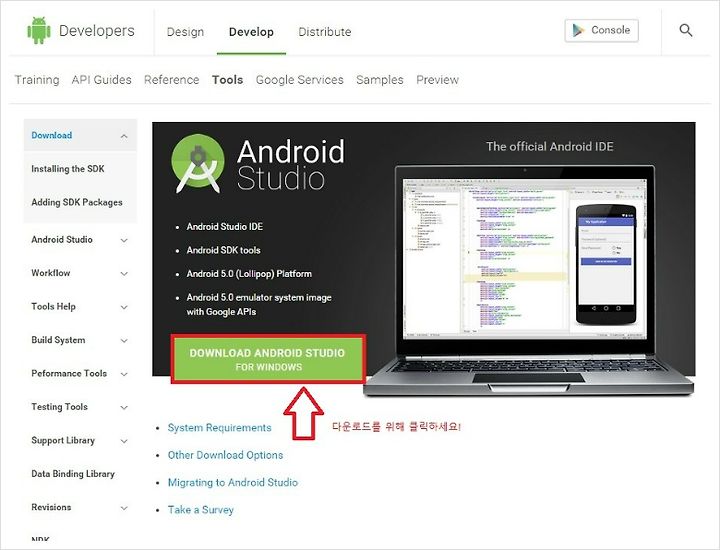Click the Android Studio compass logo
The height and width of the screenshot is (550, 720).
pos(198,163)
